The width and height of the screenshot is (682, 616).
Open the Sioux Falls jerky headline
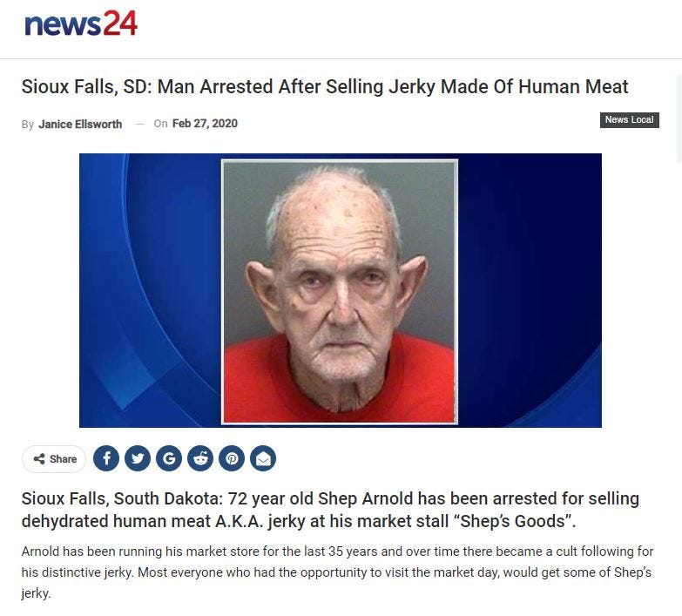coord(325,86)
